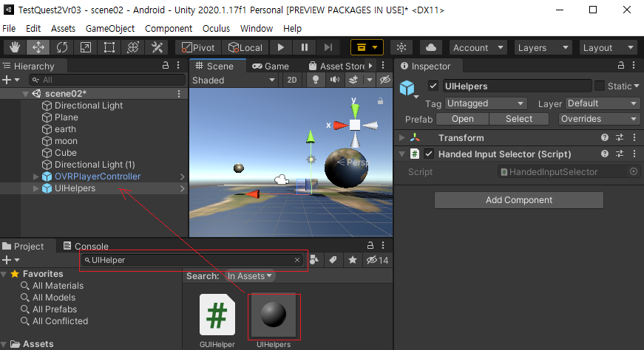
Task: Select the UIHelpers prefab thumbnail
Action: [x=274, y=315]
